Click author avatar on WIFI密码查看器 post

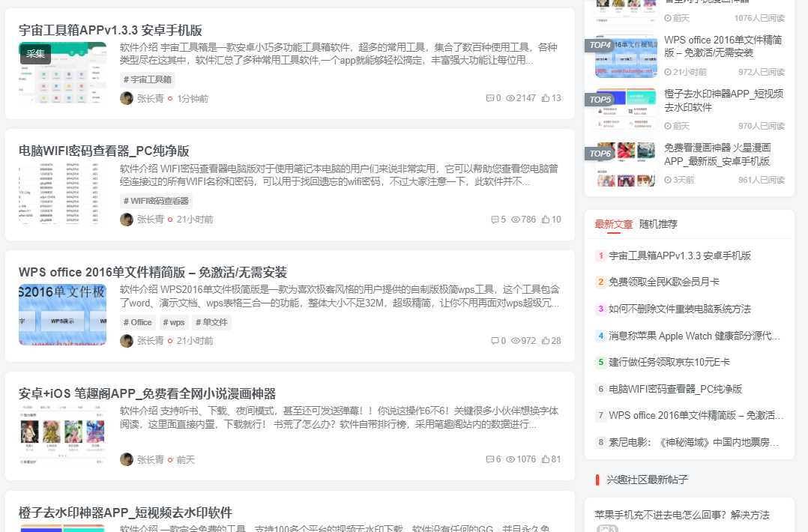click(127, 220)
